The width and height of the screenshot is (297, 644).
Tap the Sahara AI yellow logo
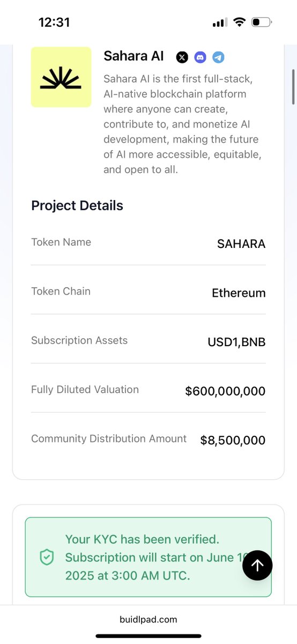[61, 77]
